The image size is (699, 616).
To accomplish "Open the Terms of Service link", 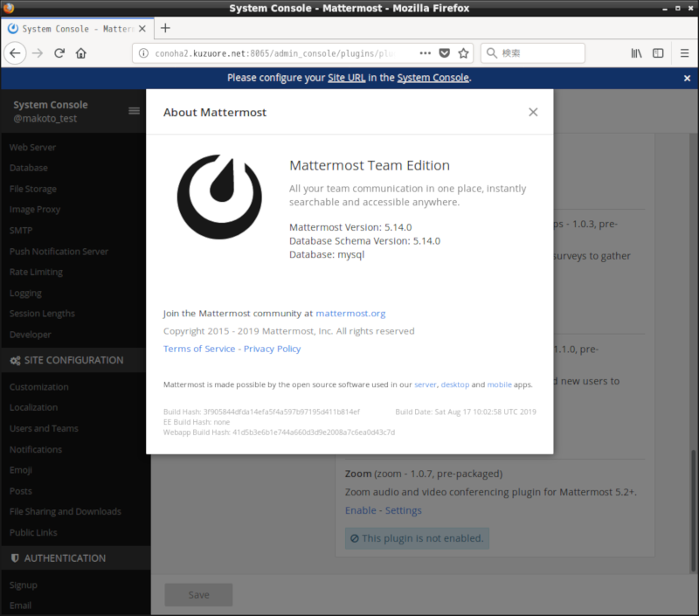I will 199,349.
